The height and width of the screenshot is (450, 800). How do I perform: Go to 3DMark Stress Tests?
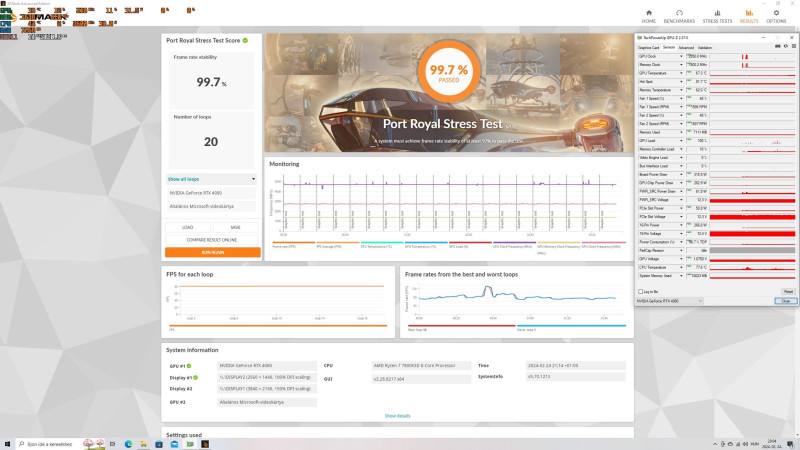(717, 16)
